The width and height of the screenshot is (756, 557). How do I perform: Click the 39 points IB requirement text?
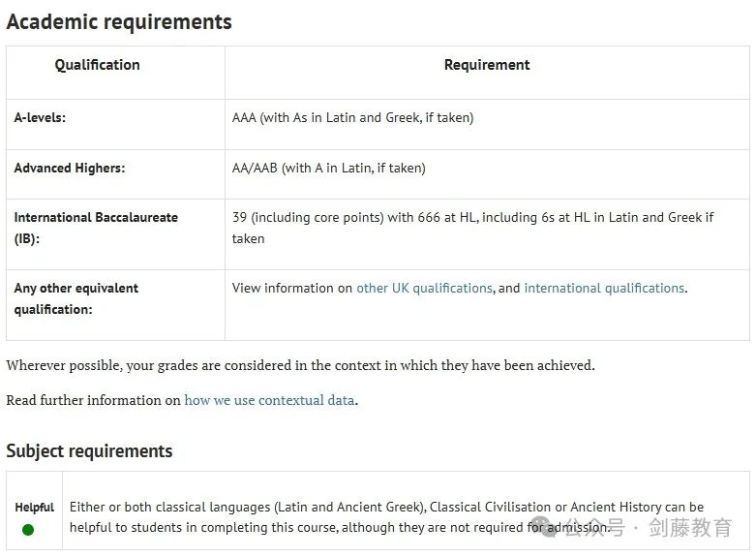pos(472,228)
